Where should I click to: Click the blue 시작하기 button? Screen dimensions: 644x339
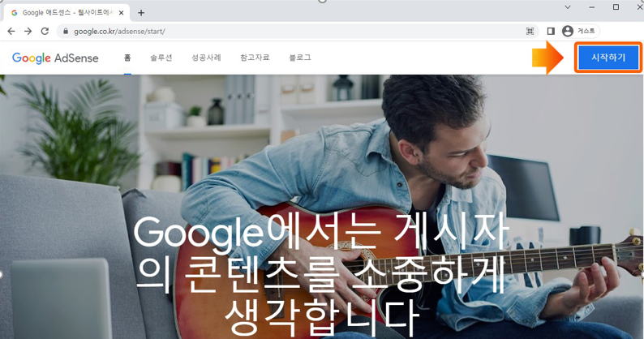click(x=608, y=58)
